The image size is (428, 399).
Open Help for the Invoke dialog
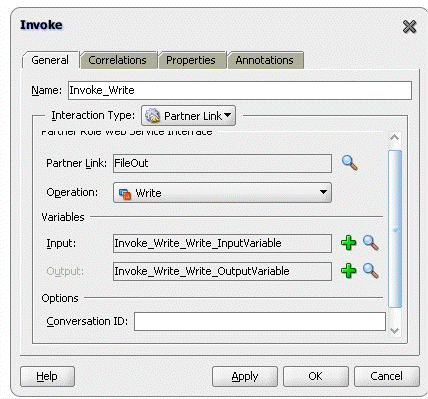tap(47, 376)
